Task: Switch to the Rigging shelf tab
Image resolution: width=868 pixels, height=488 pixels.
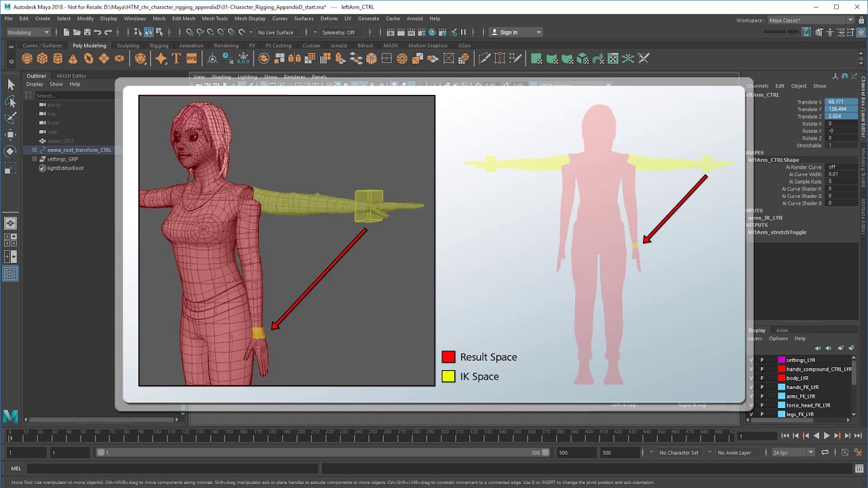Action: [159, 45]
